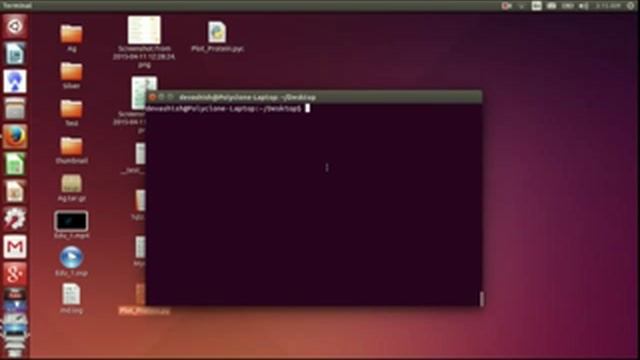Select the Edu_1.mp4 video file
The width and height of the screenshot is (640, 360).
pos(71,224)
